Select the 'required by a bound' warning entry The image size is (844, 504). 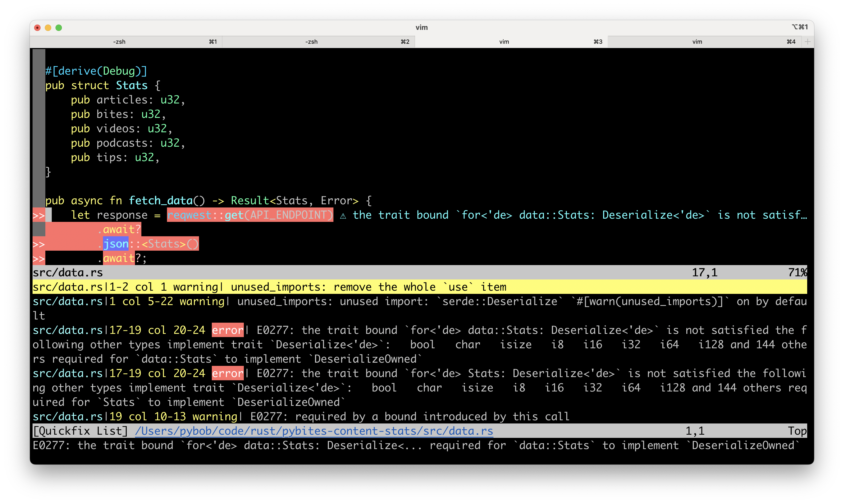301,416
